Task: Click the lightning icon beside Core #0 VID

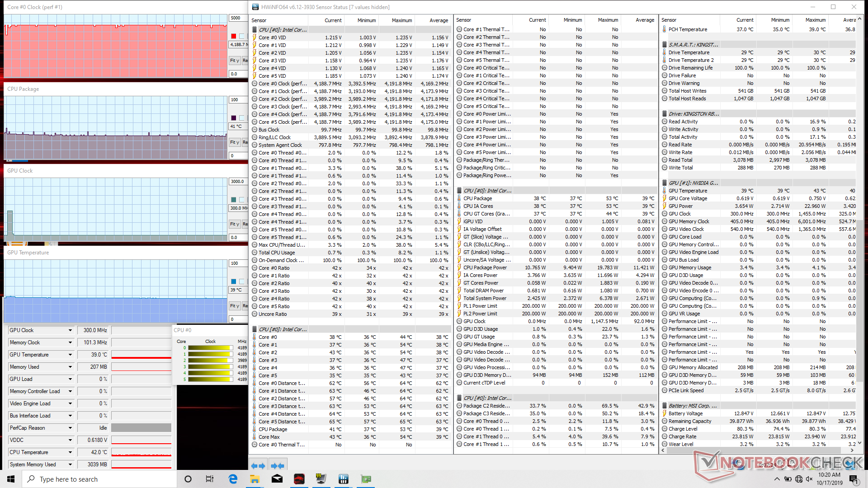Action: point(255,38)
